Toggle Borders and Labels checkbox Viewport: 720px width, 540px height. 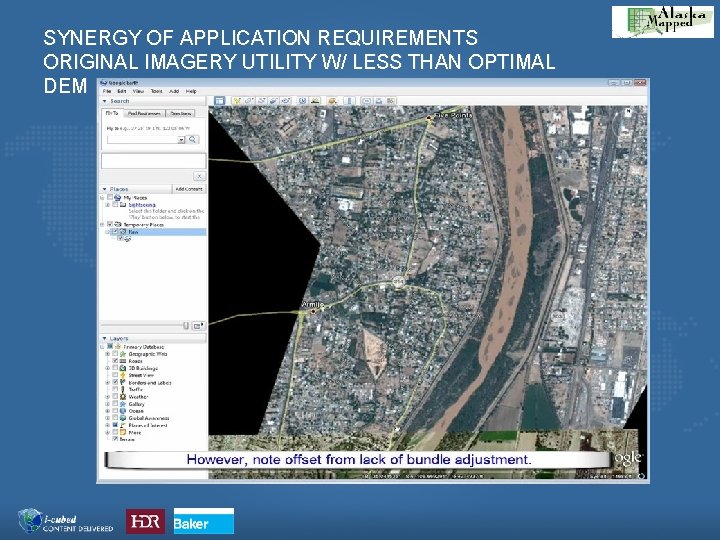click(x=115, y=382)
